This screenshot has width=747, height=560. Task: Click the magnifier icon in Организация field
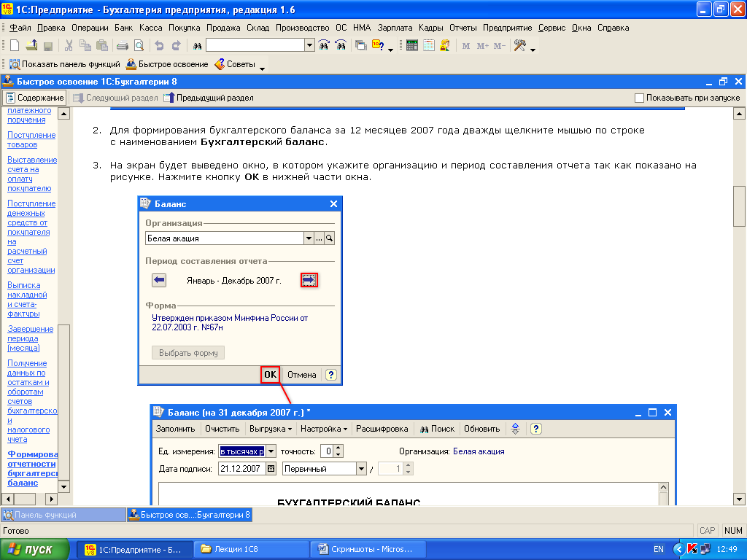[329, 238]
